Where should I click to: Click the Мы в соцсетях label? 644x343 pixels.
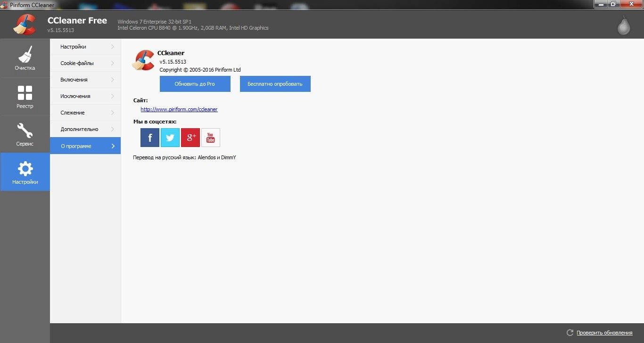click(155, 122)
